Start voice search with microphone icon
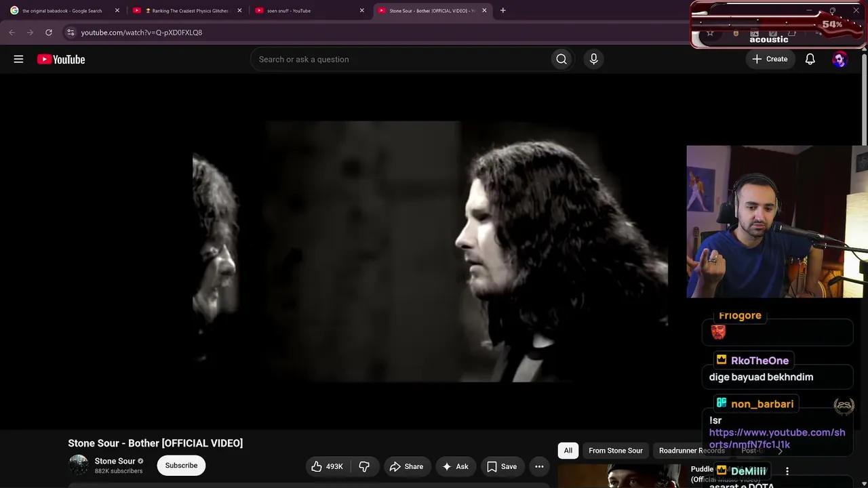Screen dimensions: 868x488 [593, 59]
